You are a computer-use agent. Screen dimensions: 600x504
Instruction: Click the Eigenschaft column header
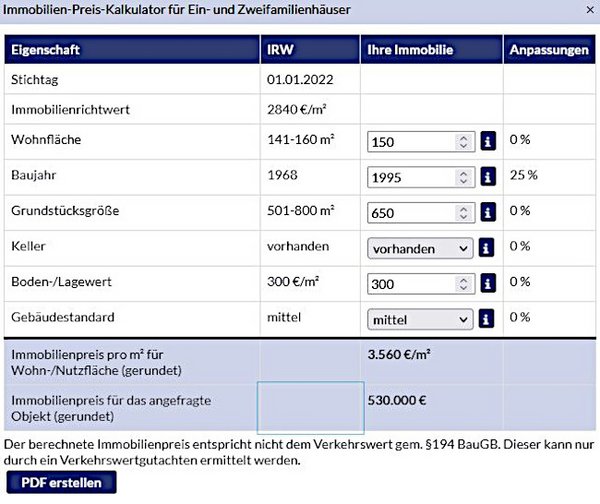click(132, 49)
